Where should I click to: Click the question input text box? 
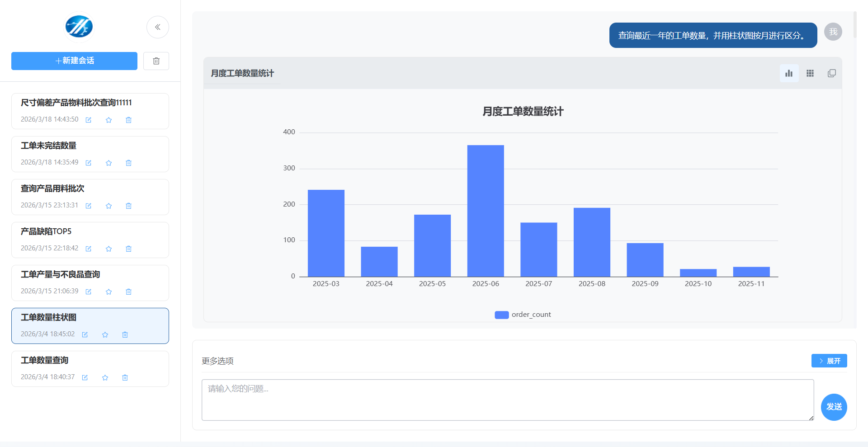[x=507, y=400]
